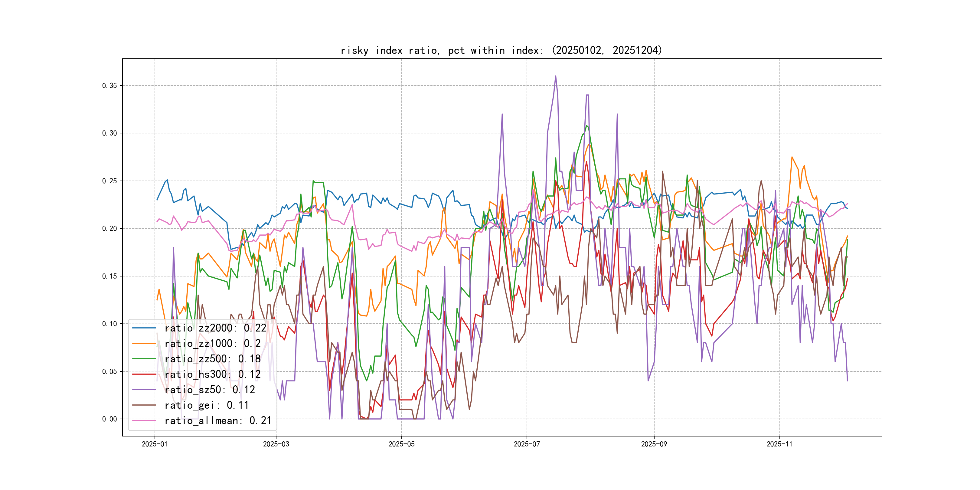Select the 'ratio_allmean: 0.21' legend label
The height and width of the screenshot is (490, 980).
coord(218,420)
